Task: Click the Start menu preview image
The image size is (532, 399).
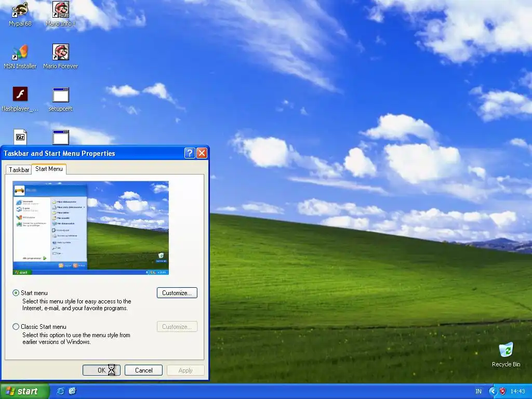Action: [x=90, y=228]
